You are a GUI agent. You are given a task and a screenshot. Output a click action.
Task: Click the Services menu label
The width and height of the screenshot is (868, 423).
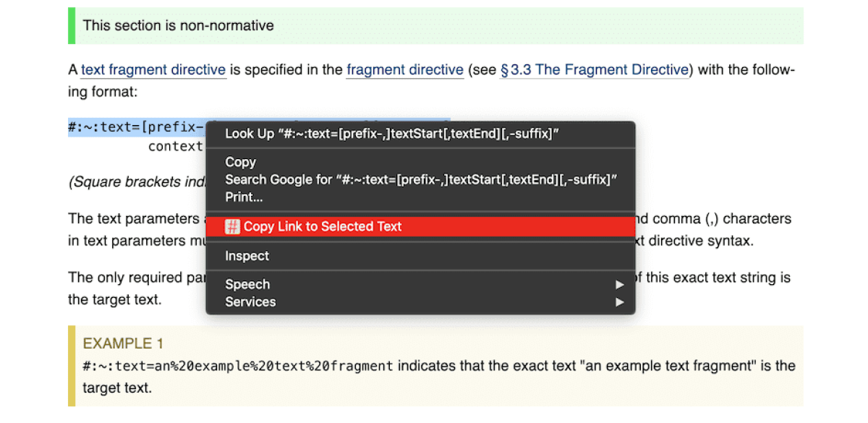250,302
